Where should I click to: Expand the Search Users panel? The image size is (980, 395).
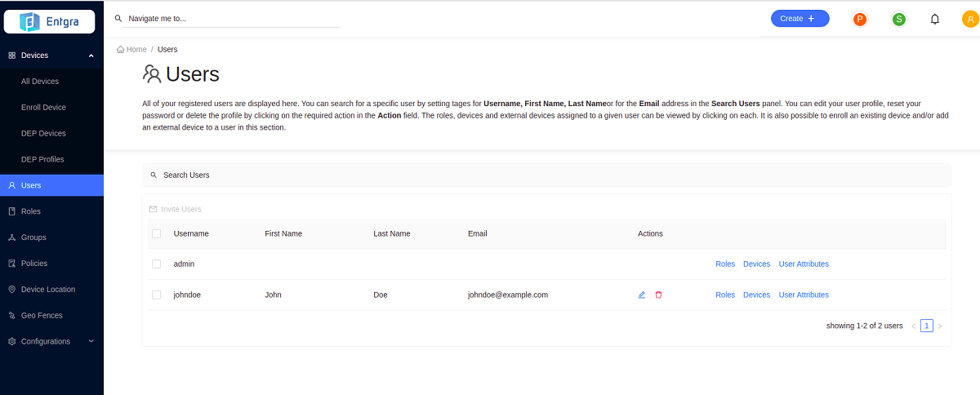click(187, 175)
